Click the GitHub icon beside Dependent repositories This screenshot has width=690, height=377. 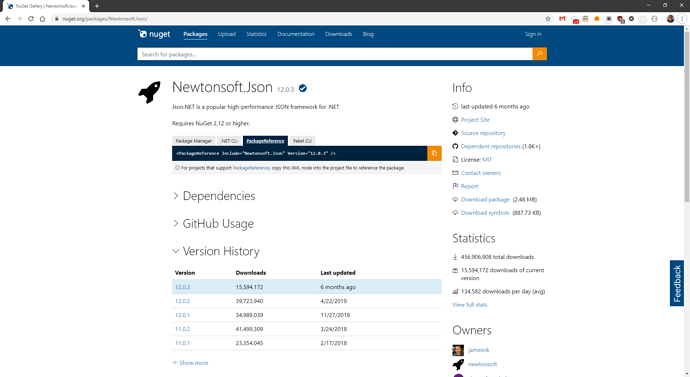[455, 146]
